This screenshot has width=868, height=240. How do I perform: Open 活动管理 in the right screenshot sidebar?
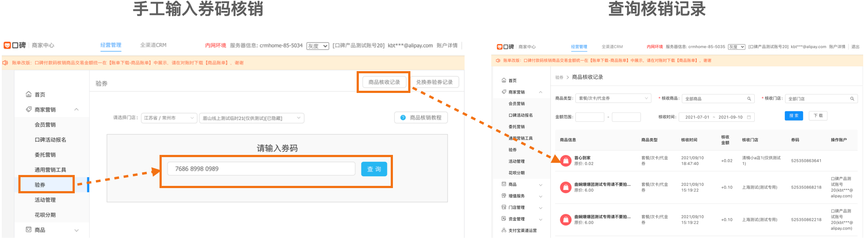click(517, 161)
